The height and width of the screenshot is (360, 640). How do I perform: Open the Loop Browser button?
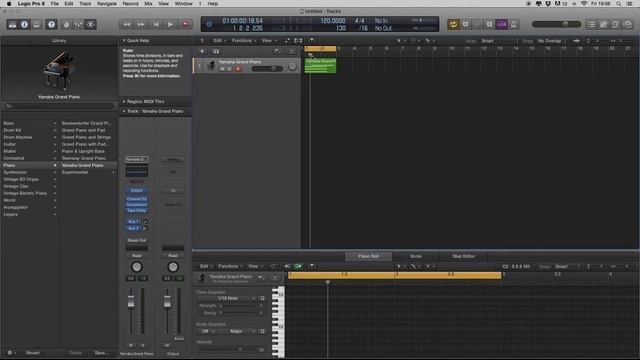tap(616, 24)
